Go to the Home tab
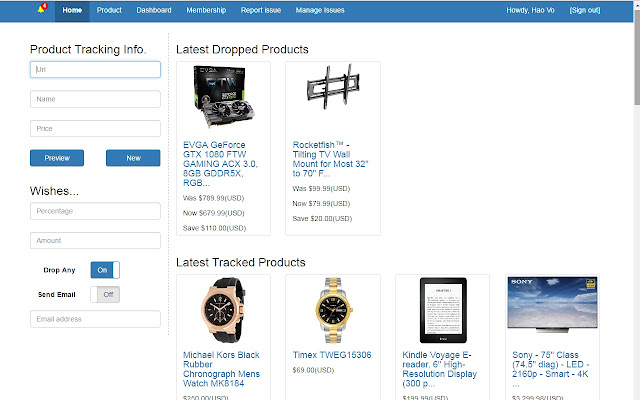Image resolution: width=640 pixels, height=400 pixels. point(72,10)
